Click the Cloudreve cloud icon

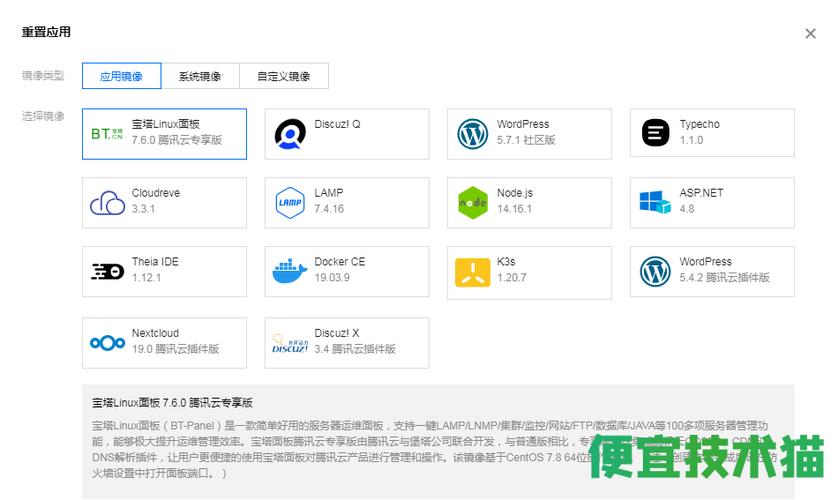(107, 203)
